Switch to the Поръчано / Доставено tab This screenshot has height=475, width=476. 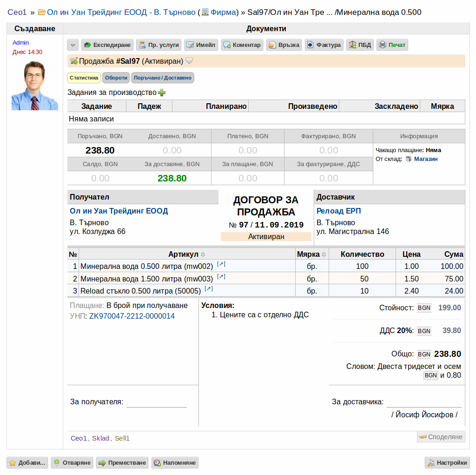(163, 78)
